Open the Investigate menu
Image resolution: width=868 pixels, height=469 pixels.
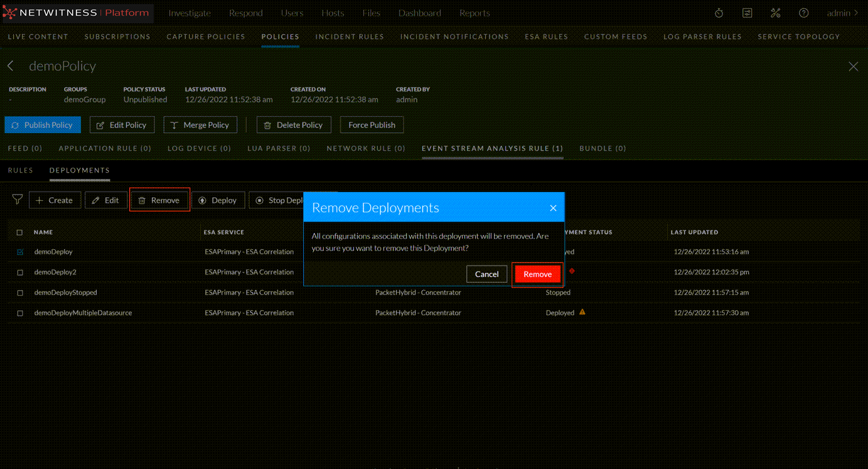coord(190,13)
